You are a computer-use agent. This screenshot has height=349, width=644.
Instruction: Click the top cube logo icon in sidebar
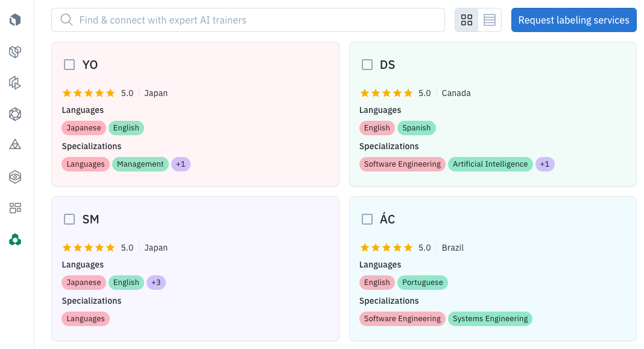point(15,20)
